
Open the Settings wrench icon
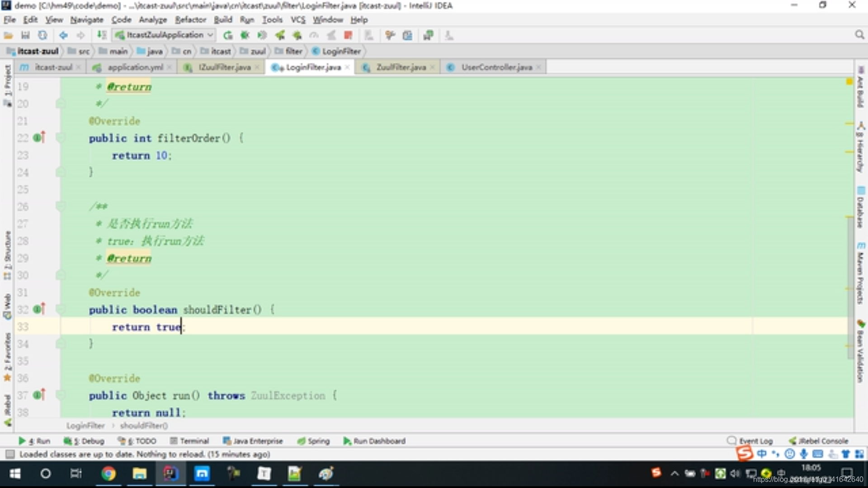pyautogui.click(x=390, y=35)
